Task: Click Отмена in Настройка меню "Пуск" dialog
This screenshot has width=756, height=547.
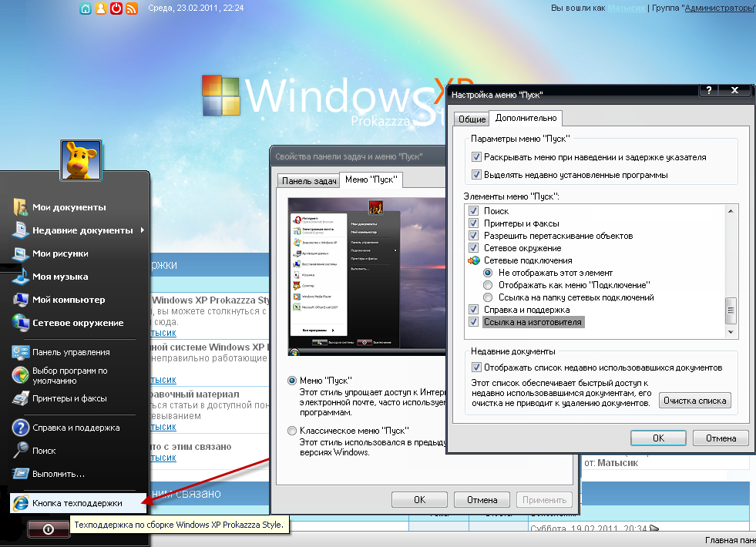Action: (721, 438)
